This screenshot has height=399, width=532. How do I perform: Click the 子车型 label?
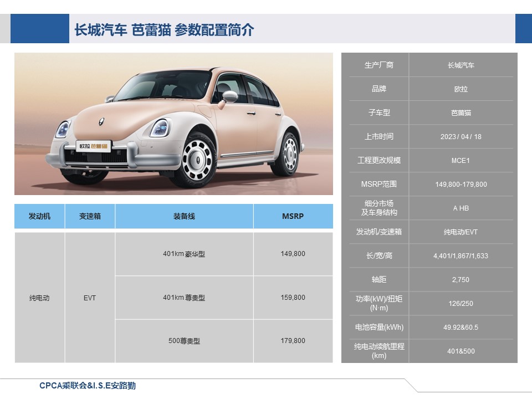pyautogui.click(x=379, y=112)
